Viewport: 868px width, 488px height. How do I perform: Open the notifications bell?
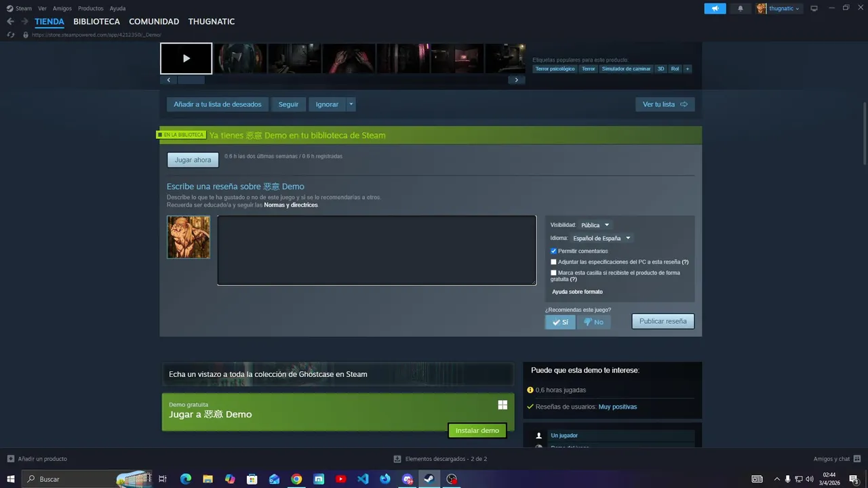(x=741, y=8)
